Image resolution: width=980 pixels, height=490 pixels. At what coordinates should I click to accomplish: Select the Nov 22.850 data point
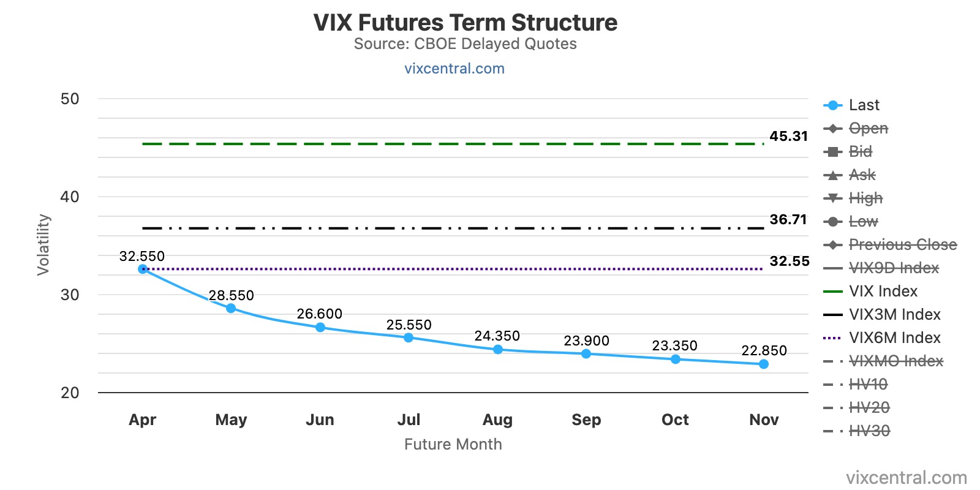764,364
